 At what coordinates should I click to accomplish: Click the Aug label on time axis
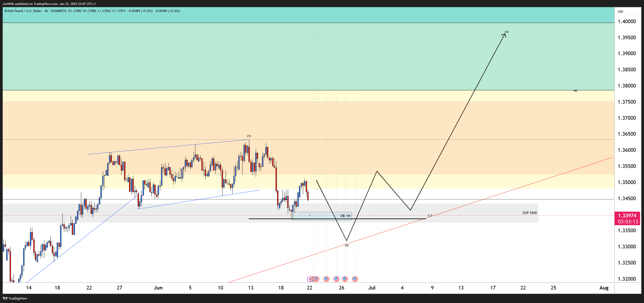pos(604,288)
